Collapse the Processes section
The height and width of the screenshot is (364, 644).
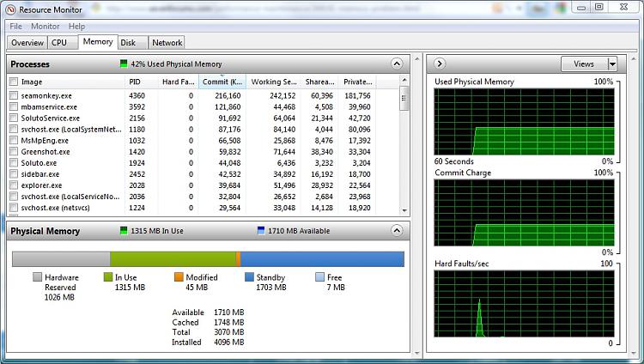[397, 64]
